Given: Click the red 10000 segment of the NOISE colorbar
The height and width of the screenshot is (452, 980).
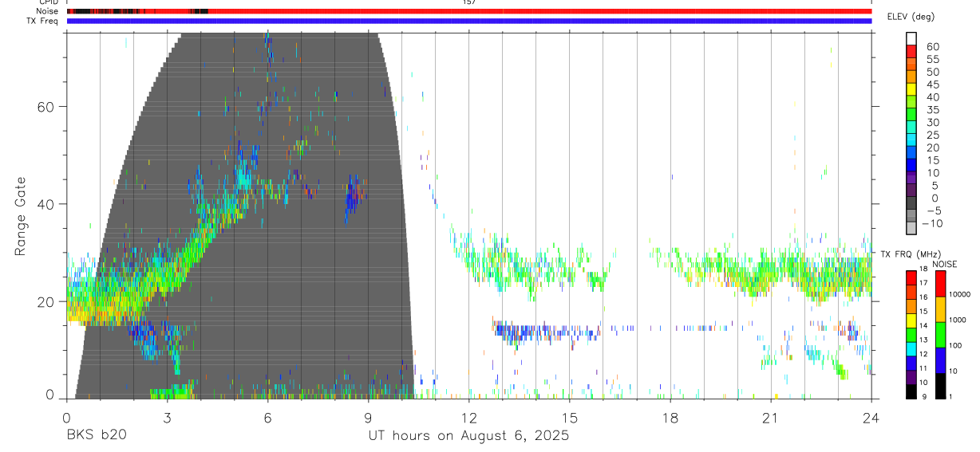Looking at the screenshot, I should point(940,283).
